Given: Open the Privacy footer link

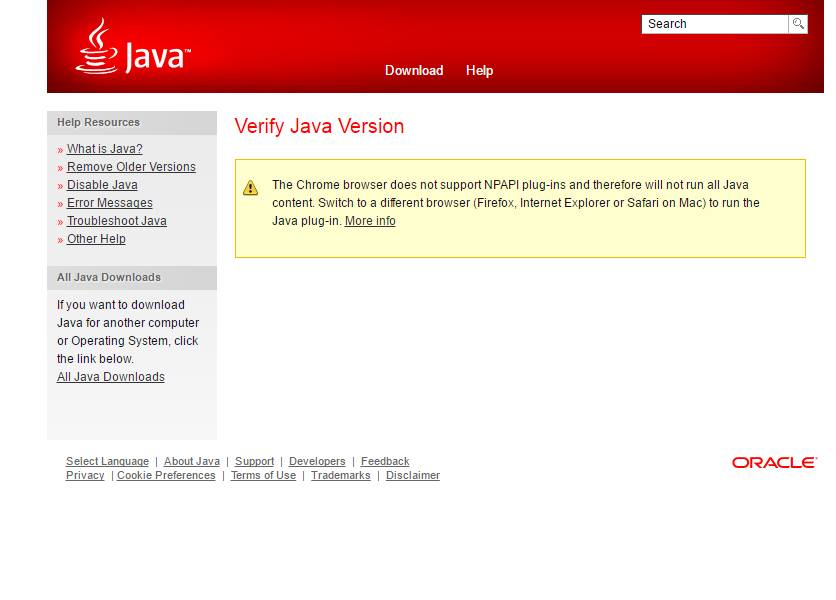Looking at the screenshot, I should pyautogui.click(x=85, y=475).
